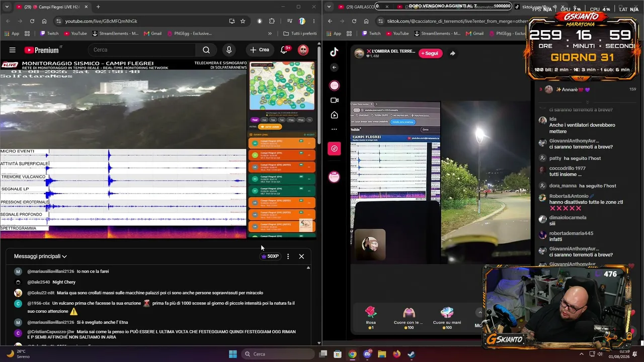Open Chrome three-dot menu in YouTube window
644x362 pixels.
click(x=313, y=21)
